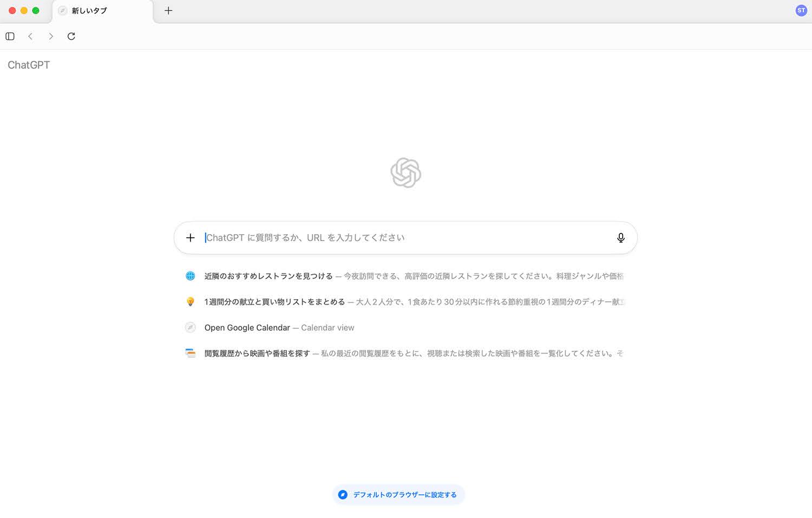Open the ST profile avatar
Viewport: 812px width, 518px height.
pyautogui.click(x=801, y=10)
